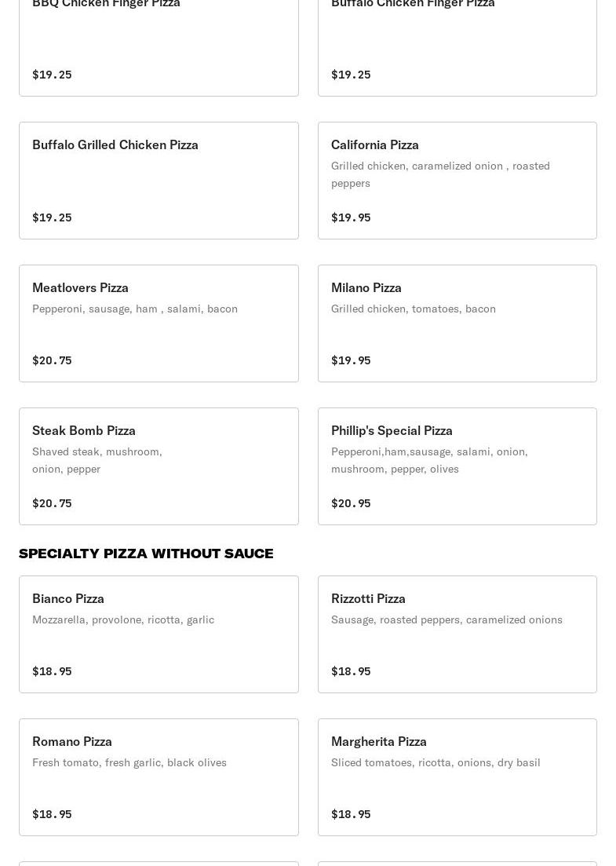Click the Phillip's Special $20.95 price

tap(351, 503)
